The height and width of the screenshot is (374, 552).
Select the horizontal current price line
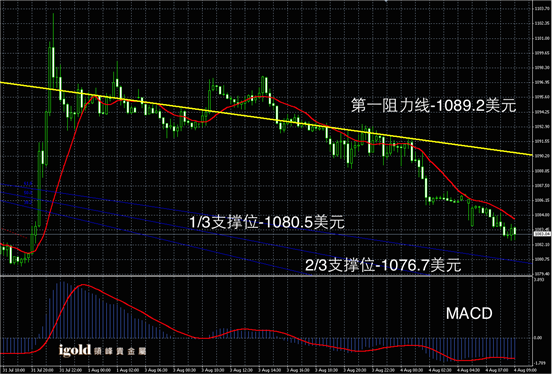(266, 234)
